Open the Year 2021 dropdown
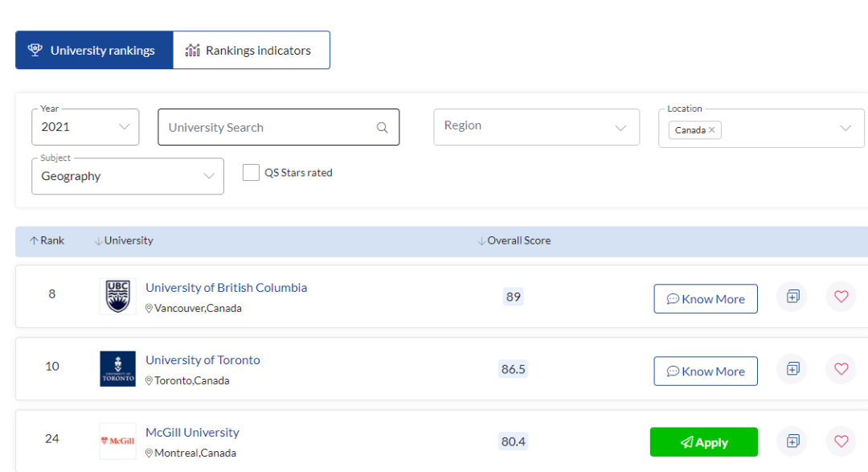The height and width of the screenshot is (472, 868). tap(85, 127)
